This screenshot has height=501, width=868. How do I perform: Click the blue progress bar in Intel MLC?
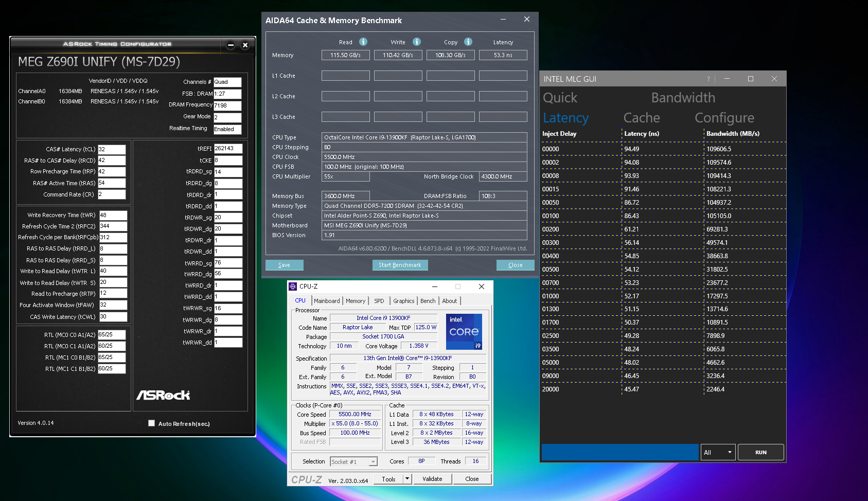620,452
